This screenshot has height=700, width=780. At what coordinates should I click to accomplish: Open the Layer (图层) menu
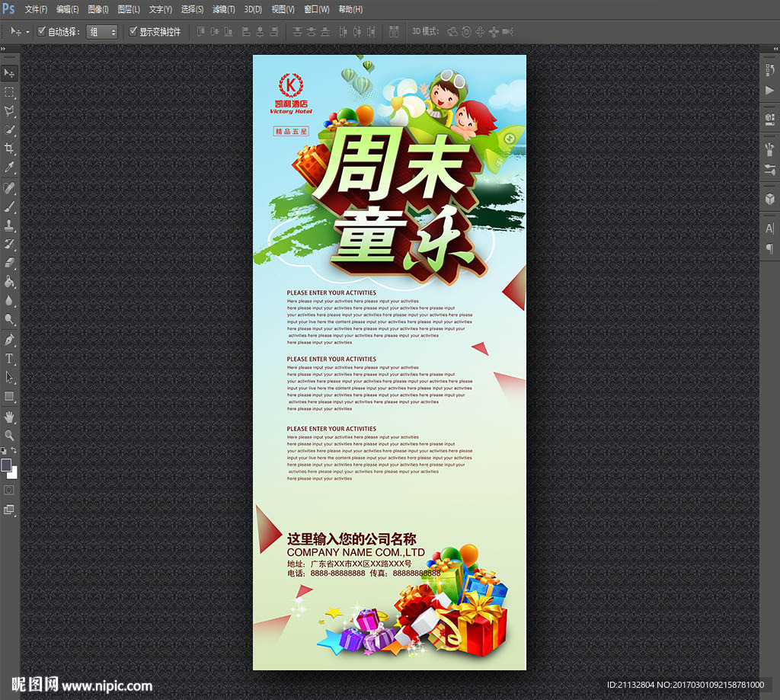129,9
